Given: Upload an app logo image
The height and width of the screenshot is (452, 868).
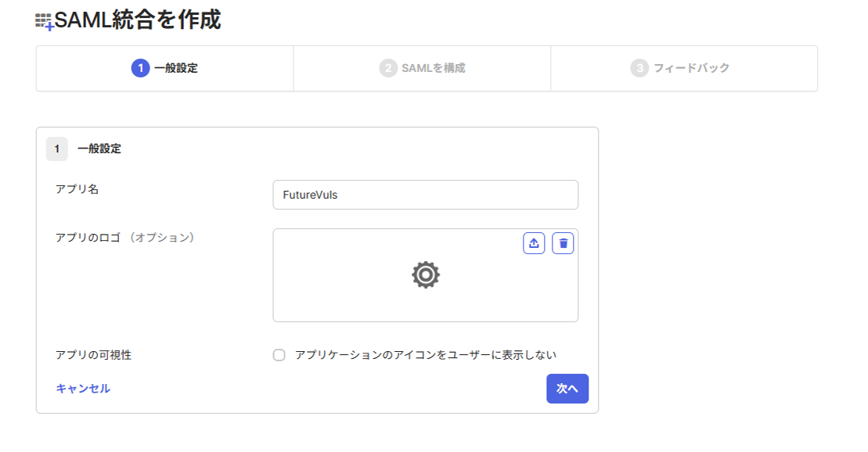Looking at the screenshot, I should 534,243.
